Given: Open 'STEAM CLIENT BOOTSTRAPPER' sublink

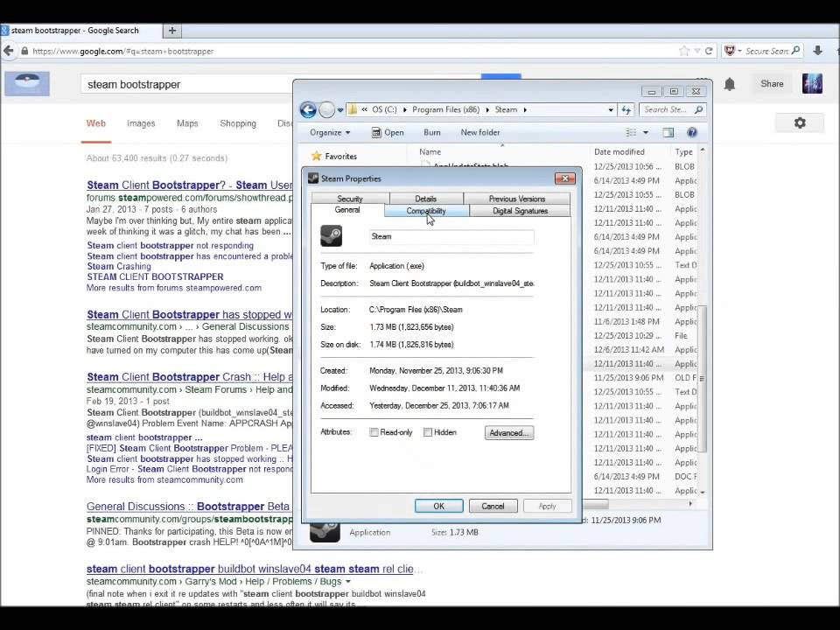Looking at the screenshot, I should pyautogui.click(x=156, y=277).
